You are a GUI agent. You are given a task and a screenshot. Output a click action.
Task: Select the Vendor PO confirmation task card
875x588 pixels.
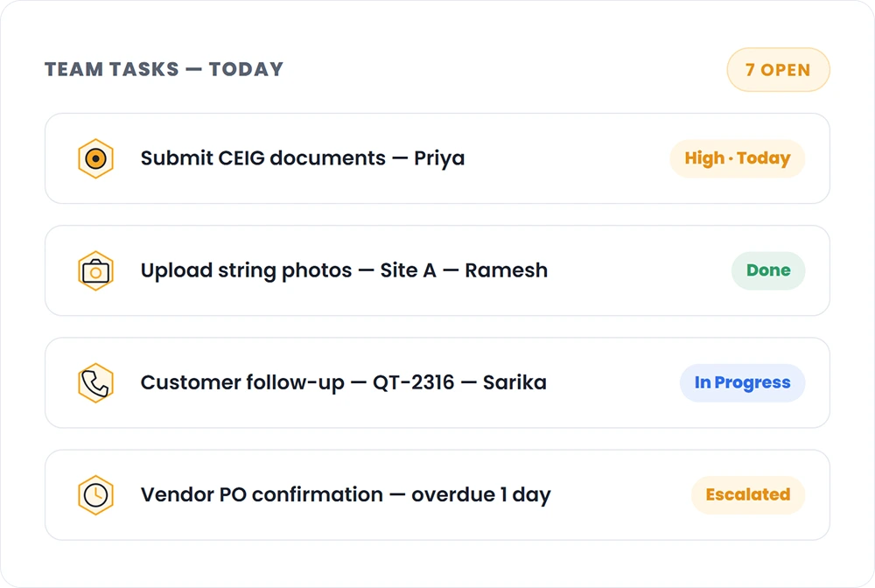[x=437, y=495]
